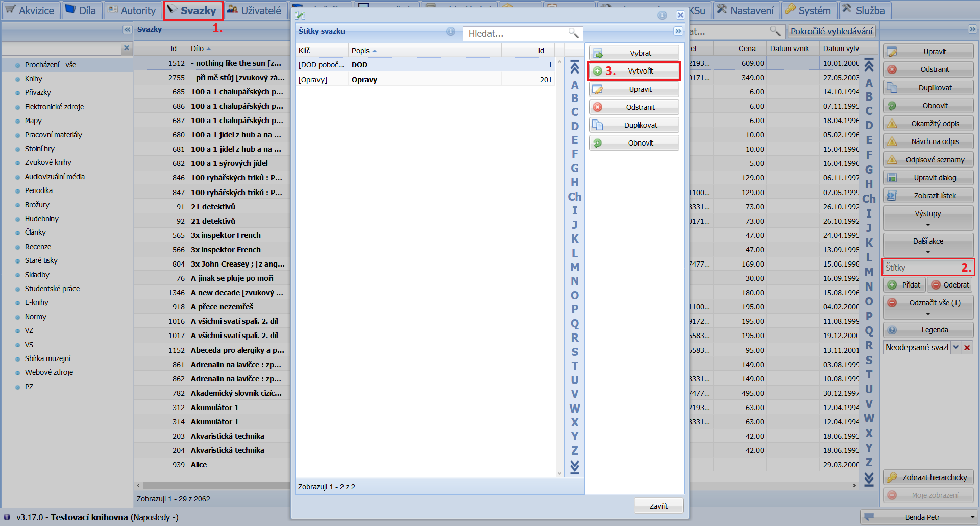Close the dialog with Zavřít button

pyautogui.click(x=658, y=506)
